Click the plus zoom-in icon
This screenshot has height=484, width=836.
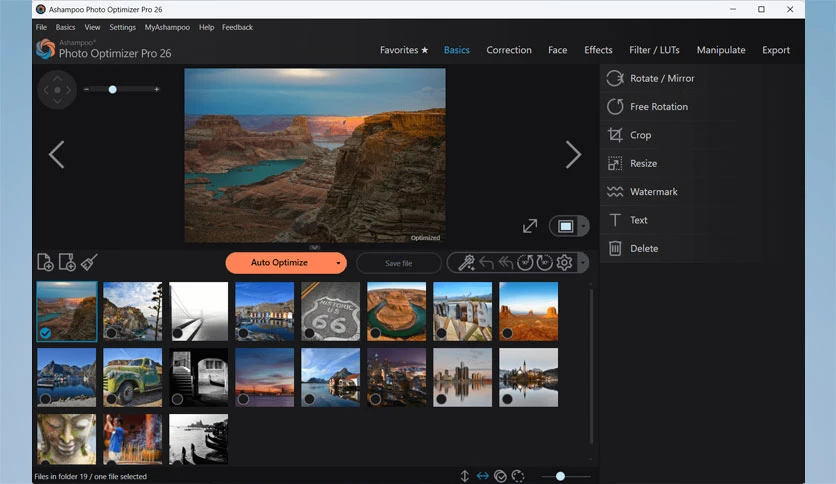tap(157, 90)
